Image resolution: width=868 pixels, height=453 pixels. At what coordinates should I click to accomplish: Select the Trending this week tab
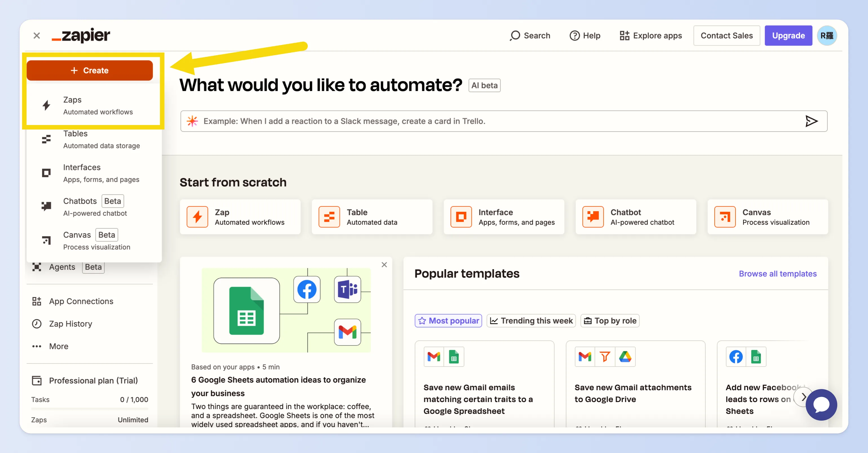pos(532,321)
